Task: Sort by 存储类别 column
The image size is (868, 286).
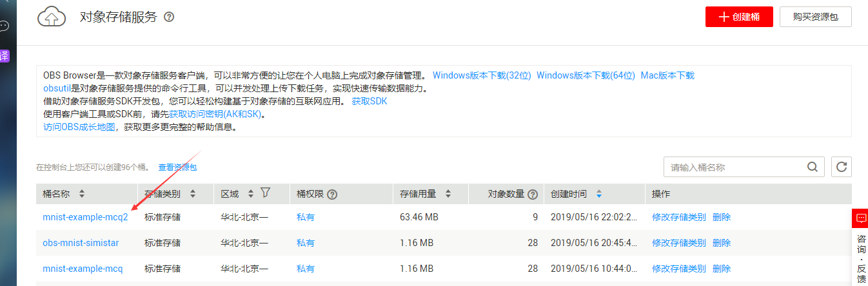Action: click(x=192, y=194)
